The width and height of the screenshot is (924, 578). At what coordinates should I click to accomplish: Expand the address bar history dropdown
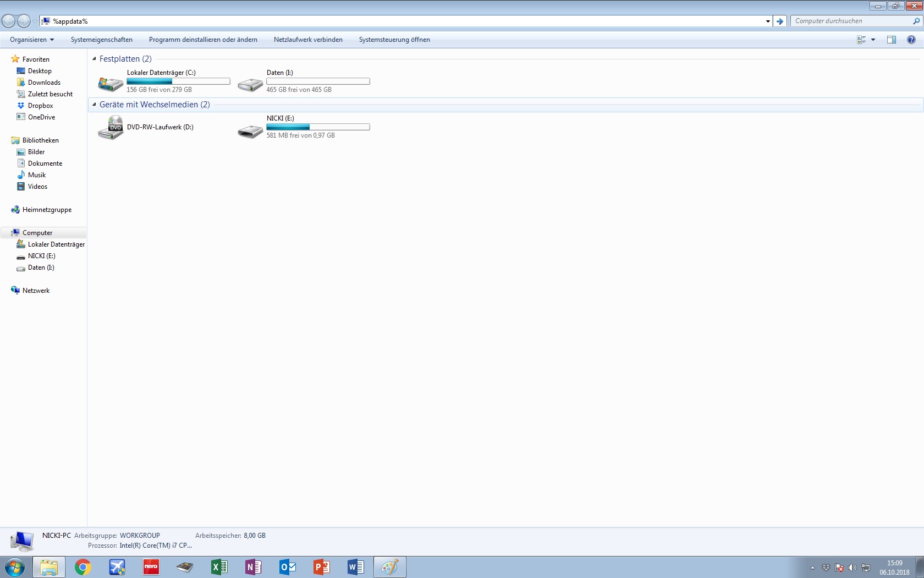click(768, 21)
